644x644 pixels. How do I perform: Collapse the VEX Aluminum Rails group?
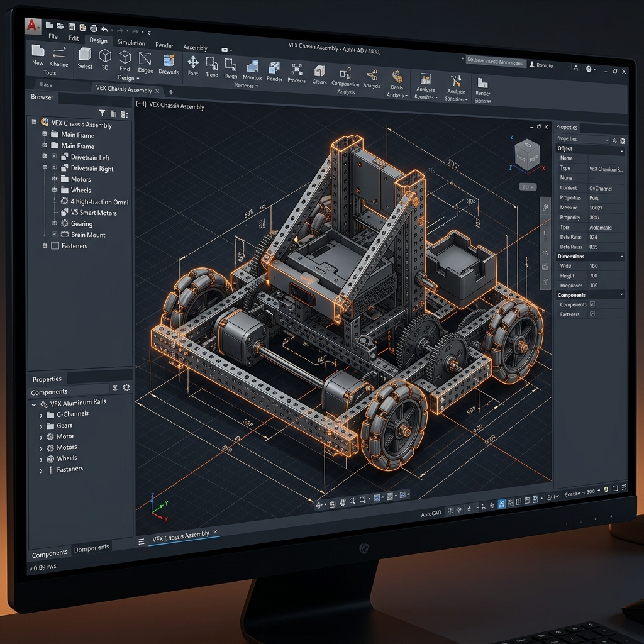[34, 404]
